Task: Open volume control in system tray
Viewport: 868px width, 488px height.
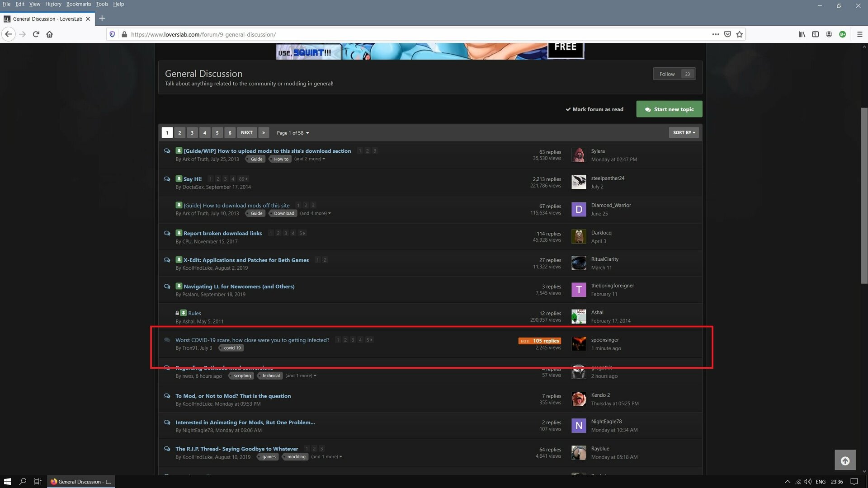Action: tap(808, 482)
